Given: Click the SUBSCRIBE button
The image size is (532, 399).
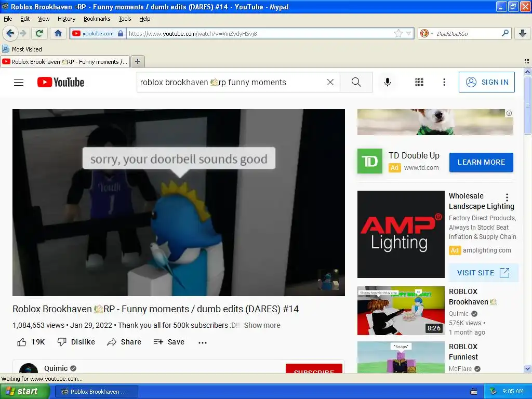Looking at the screenshot, I should [x=314, y=369].
